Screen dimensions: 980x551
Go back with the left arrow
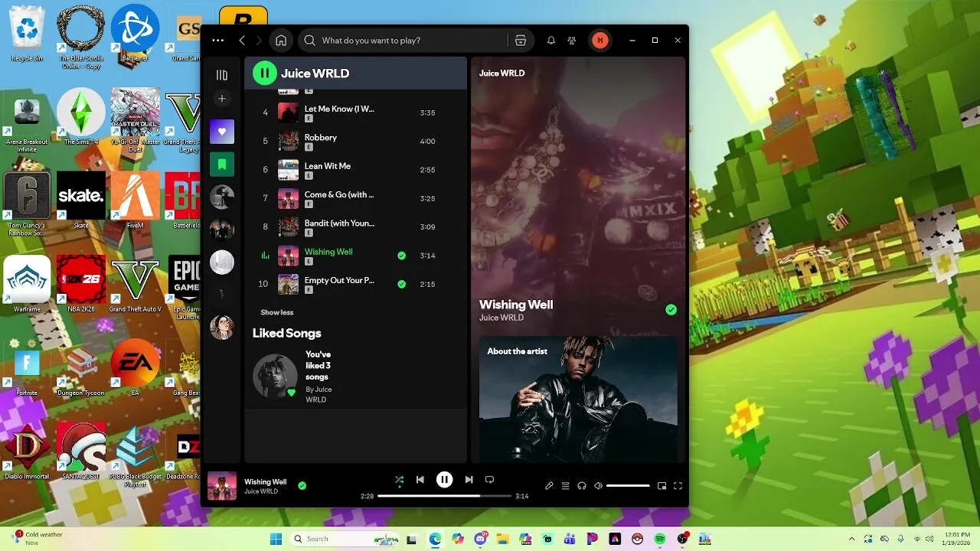[242, 41]
